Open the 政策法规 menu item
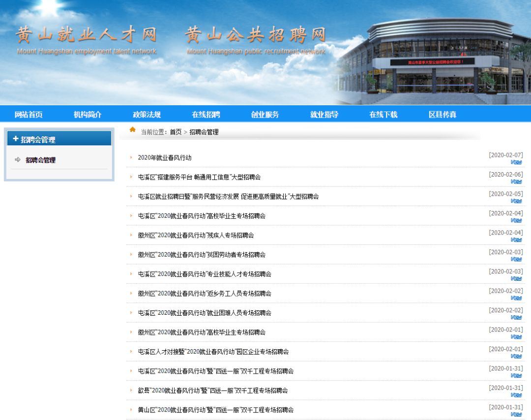This screenshot has height=420, width=531. pyautogui.click(x=147, y=115)
